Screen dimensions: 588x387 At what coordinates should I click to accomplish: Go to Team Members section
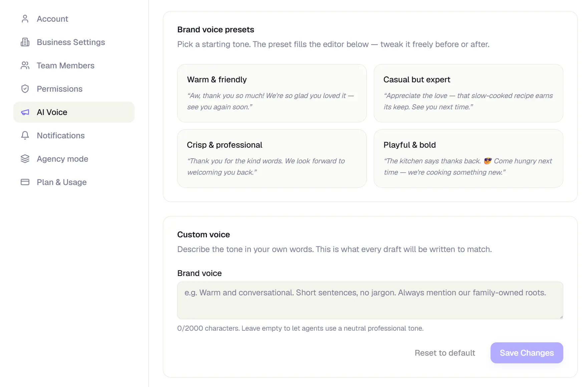[74, 65]
